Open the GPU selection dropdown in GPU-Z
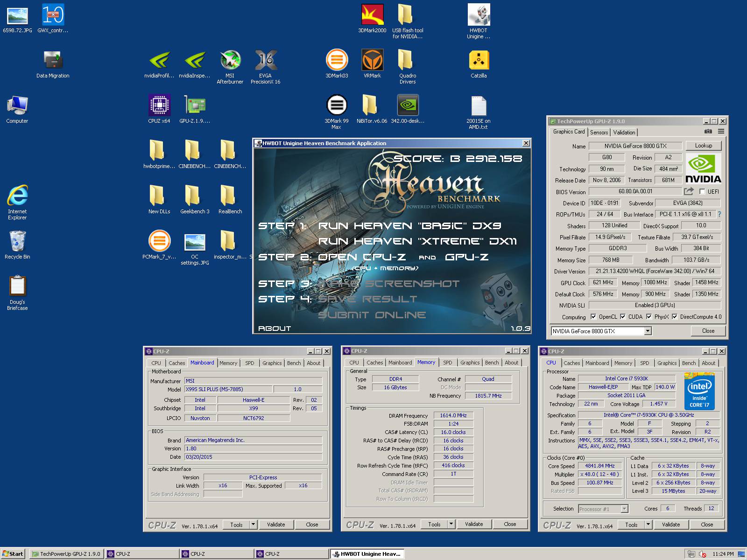Image resolution: width=747 pixels, height=560 pixels. [x=648, y=331]
